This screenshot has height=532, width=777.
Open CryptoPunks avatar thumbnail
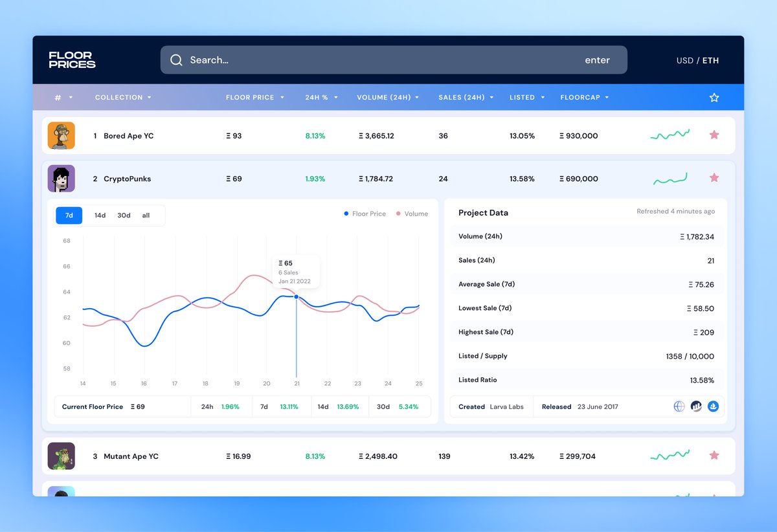[62, 178]
